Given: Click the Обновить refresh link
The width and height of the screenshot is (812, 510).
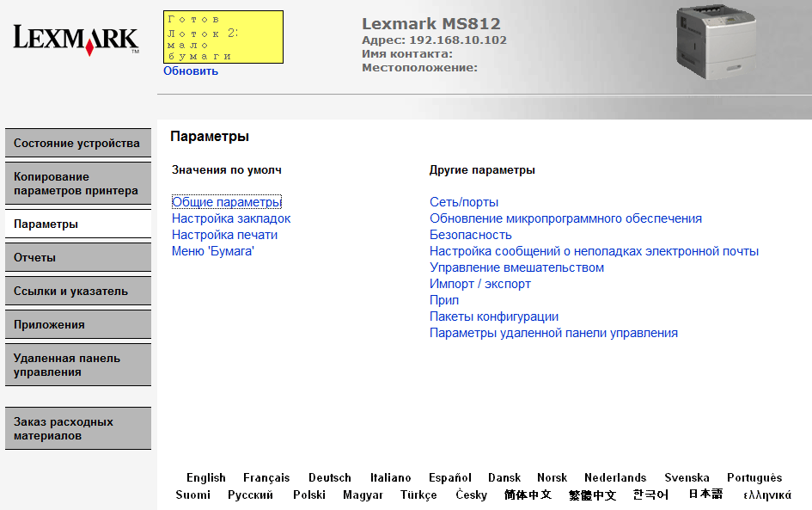Looking at the screenshot, I should [191, 71].
